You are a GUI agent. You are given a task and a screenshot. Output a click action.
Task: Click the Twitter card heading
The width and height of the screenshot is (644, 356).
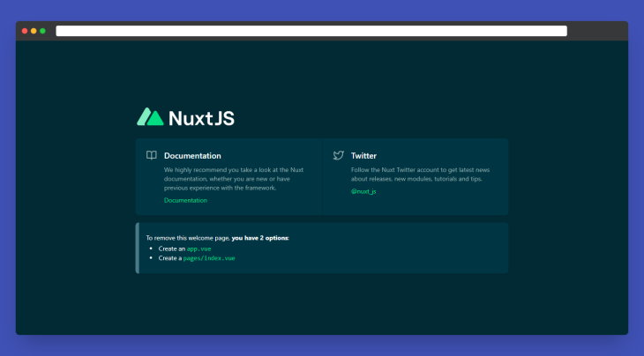pyautogui.click(x=363, y=155)
